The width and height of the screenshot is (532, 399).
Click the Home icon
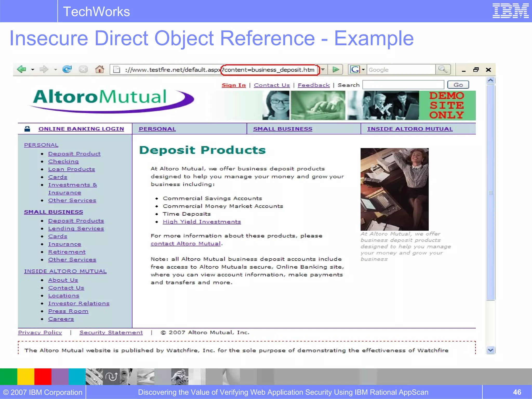(99, 69)
